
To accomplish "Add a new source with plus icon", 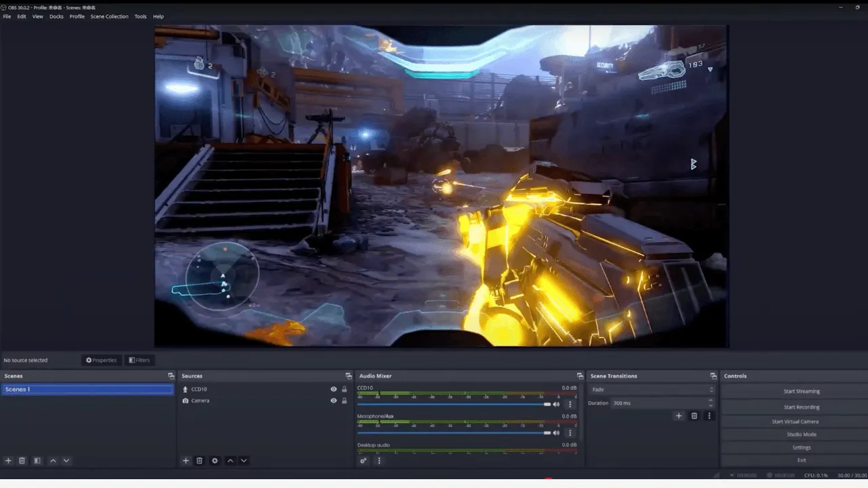I will (186, 460).
